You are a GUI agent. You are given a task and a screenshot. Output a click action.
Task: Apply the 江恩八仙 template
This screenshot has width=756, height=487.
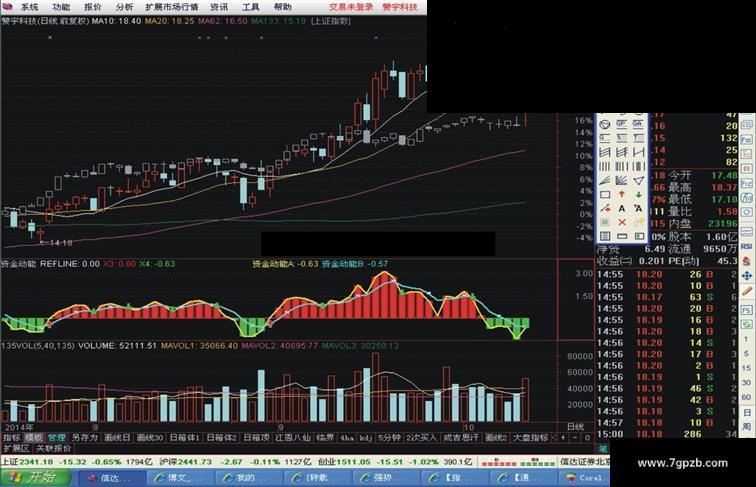(x=293, y=437)
